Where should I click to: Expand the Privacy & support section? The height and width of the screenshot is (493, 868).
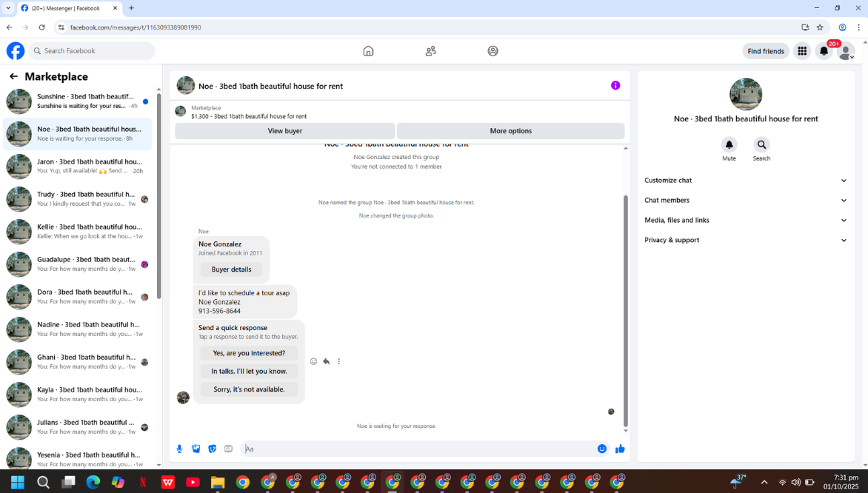pos(746,240)
